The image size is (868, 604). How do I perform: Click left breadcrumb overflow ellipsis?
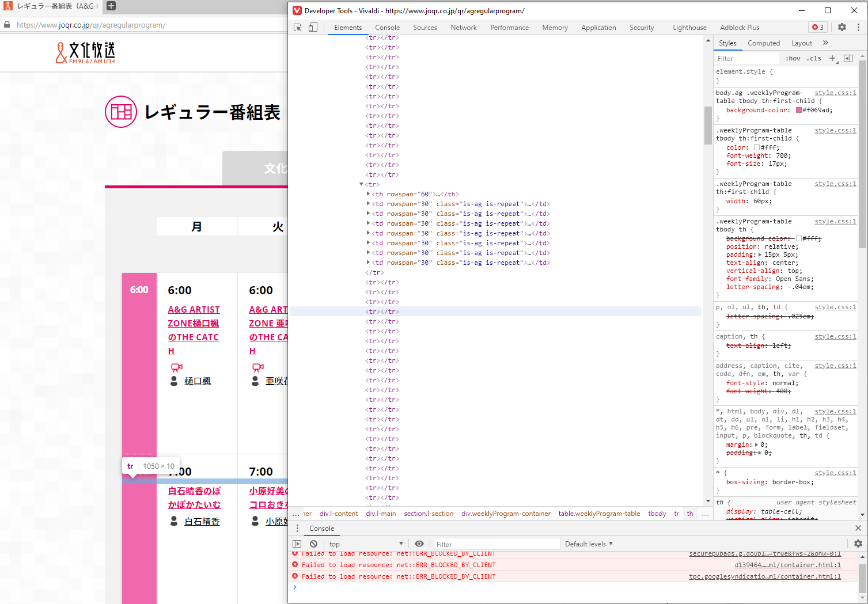(x=296, y=514)
